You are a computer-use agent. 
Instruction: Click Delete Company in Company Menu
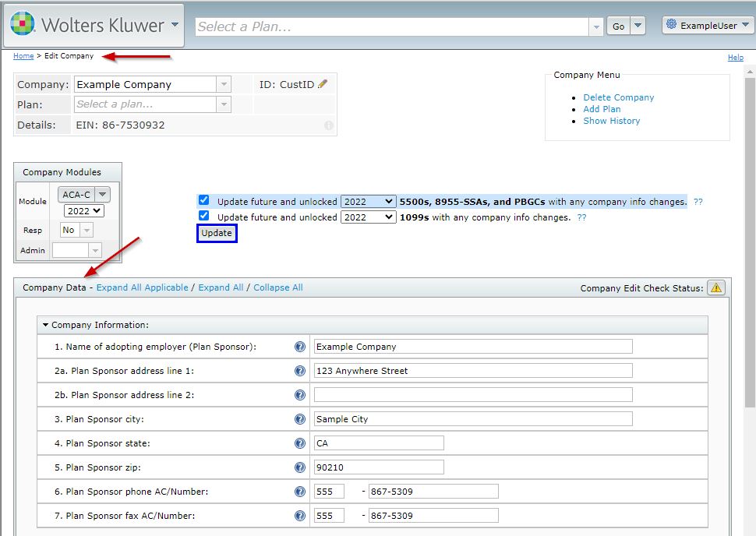pyautogui.click(x=619, y=97)
